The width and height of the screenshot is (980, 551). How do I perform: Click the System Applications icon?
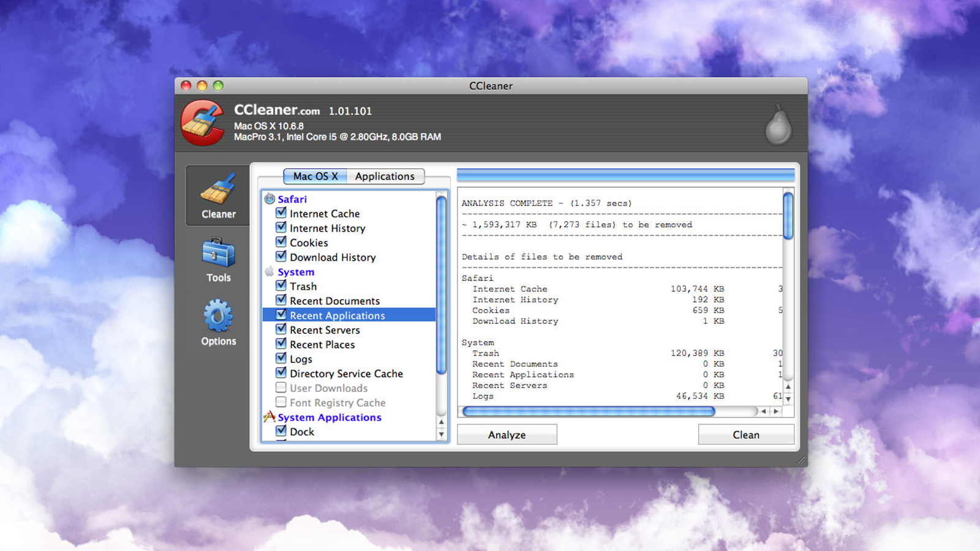pyautogui.click(x=269, y=417)
